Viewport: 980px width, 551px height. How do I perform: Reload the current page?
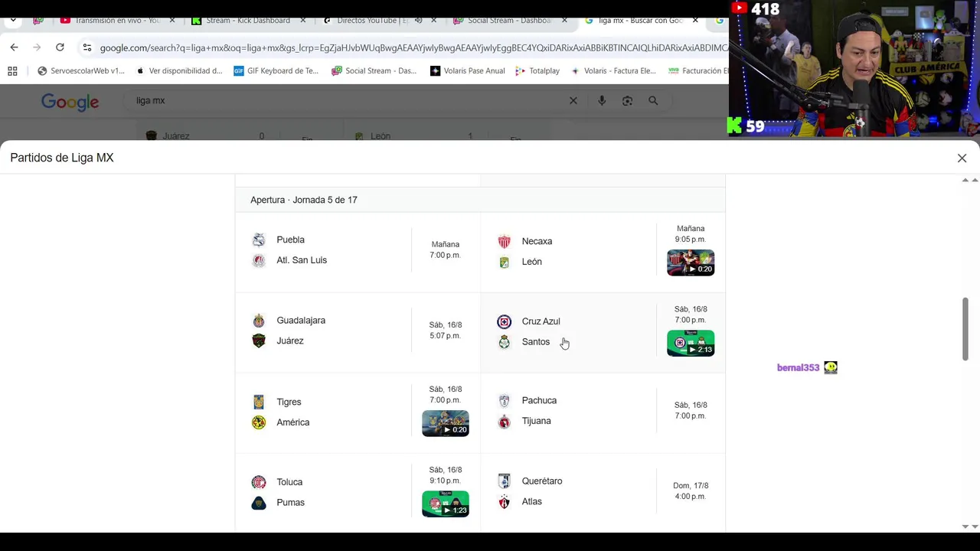click(60, 47)
